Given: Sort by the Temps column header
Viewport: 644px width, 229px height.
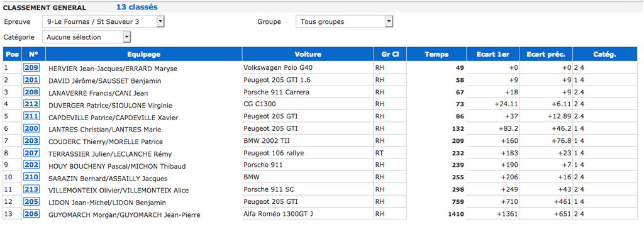Looking at the screenshot, I should (436, 54).
